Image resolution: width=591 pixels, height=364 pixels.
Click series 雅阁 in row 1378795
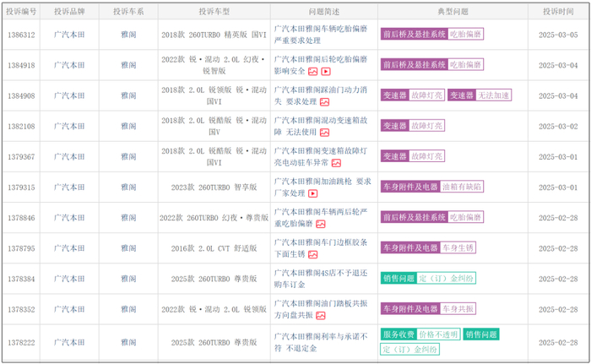point(128,248)
